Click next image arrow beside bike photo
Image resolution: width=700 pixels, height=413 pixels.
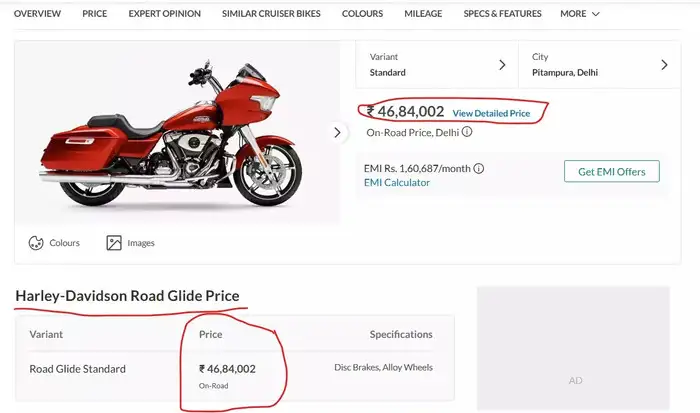[x=337, y=133]
